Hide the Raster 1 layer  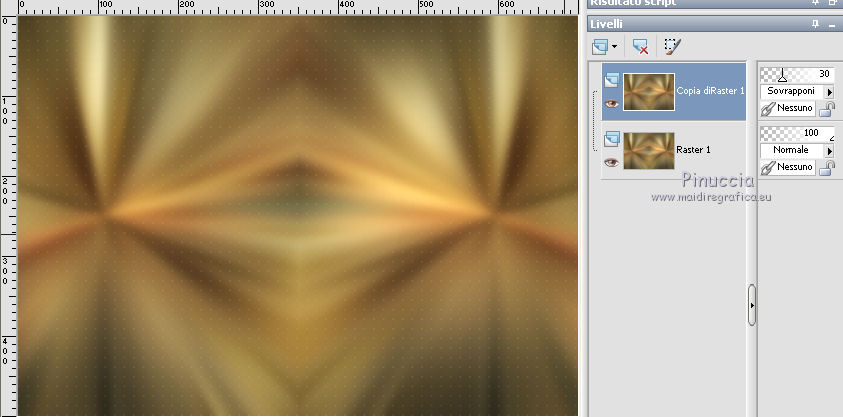(611, 162)
